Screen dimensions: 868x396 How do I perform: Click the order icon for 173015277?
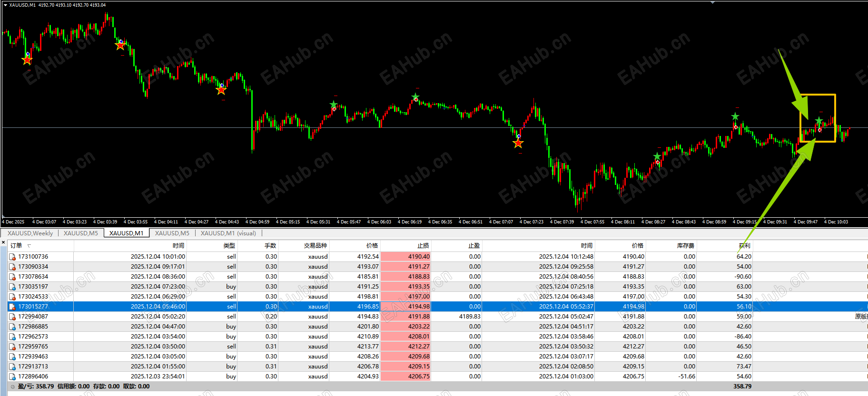pos(12,307)
